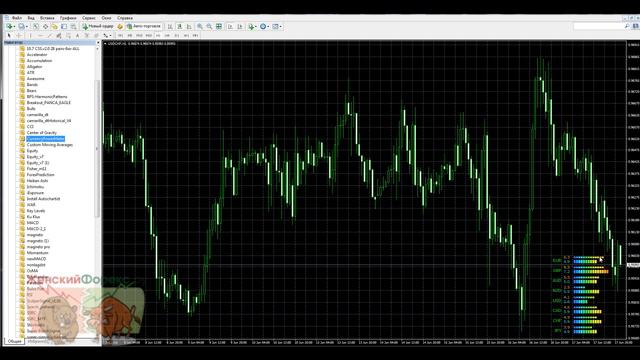Viewport: 640px width, 360px height.
Task: Select the Install Autochartist item
Action: coord(43,199)
